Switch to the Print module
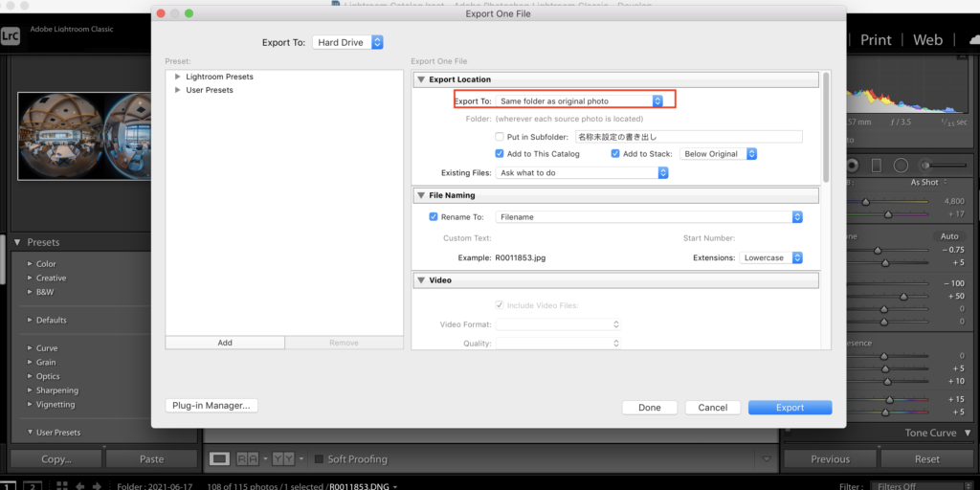Image resolution: width=980 pixels, height=490 pixels. [876, 40]
